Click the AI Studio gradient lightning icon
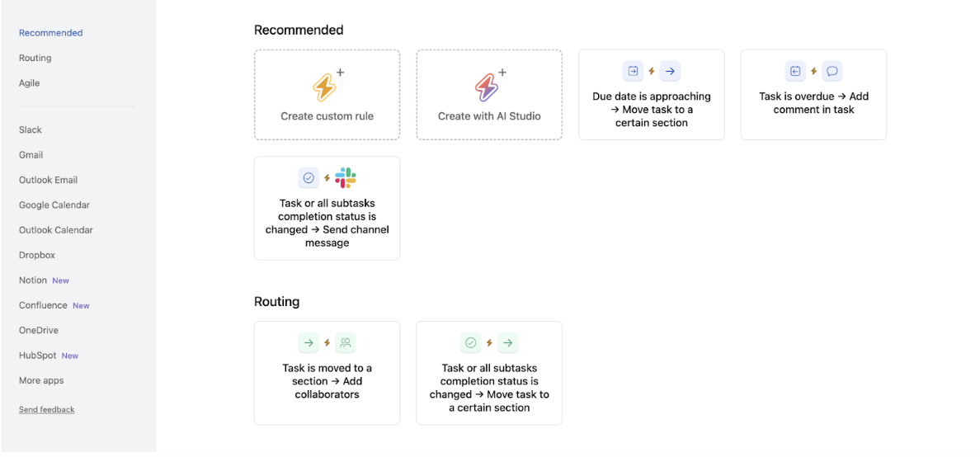This screenshot has width=980, height=457. pyautogui.click(x=486, y=87)
